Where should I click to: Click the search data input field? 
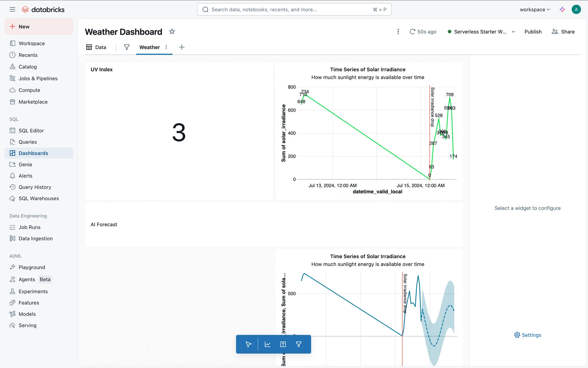click(291, 10)
